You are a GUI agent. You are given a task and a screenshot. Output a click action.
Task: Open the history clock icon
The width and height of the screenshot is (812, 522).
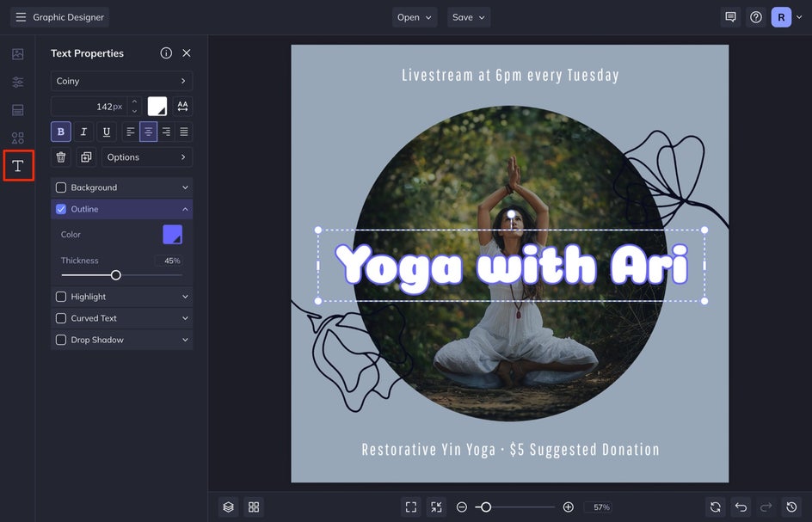point(791,507)
